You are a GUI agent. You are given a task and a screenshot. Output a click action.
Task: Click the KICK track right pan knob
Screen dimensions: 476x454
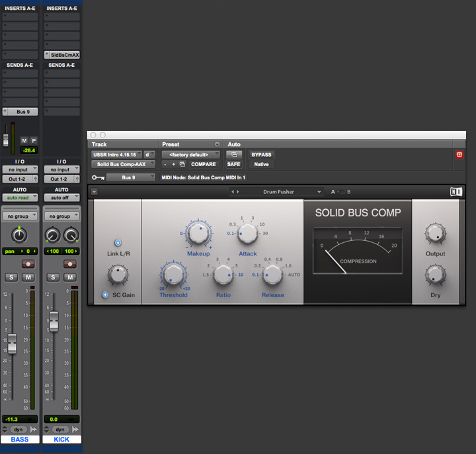[71, 236]
